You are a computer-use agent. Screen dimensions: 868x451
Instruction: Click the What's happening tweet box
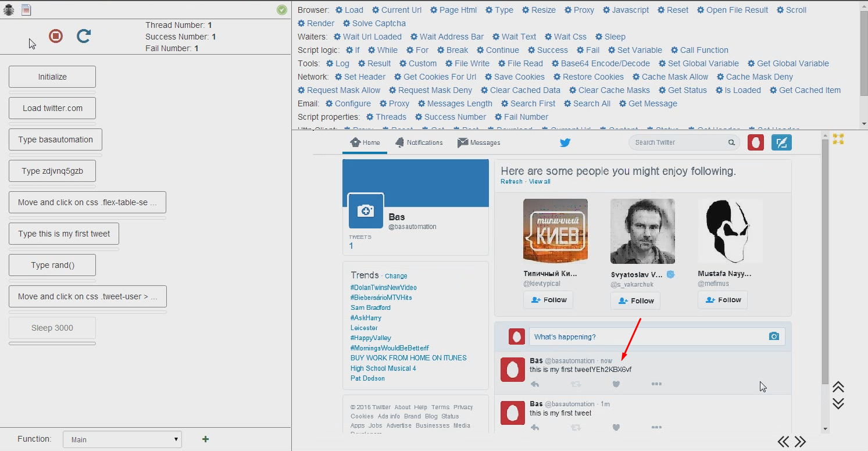(646, 337)
